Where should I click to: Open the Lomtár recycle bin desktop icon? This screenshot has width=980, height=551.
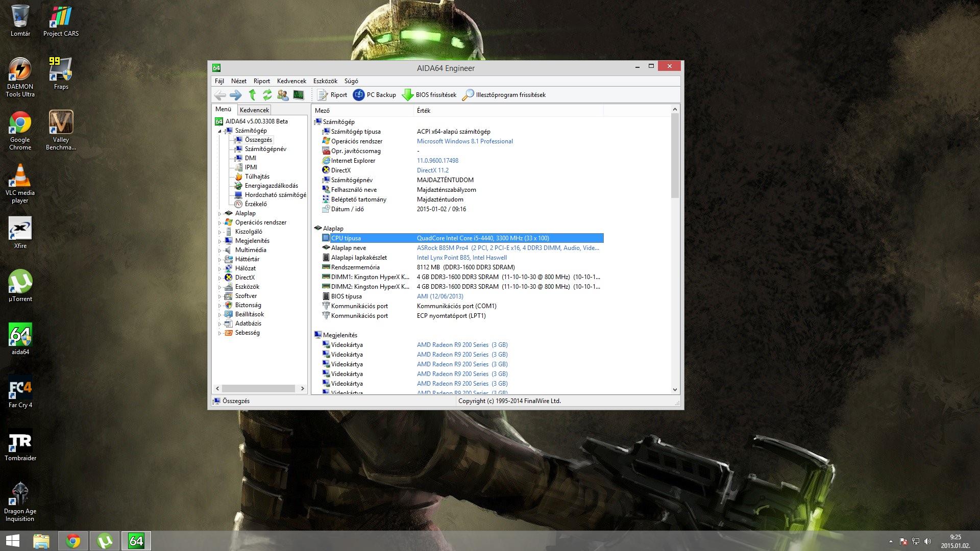(x=20, y=21)
